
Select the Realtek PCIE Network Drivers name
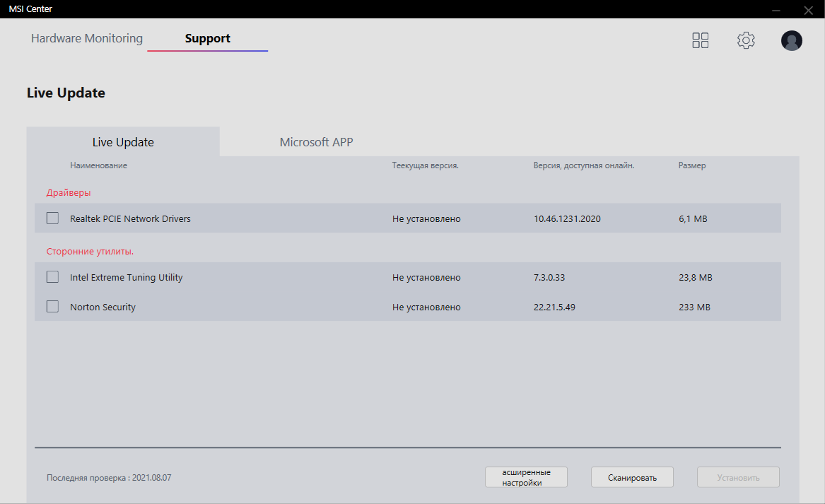[x=131, y=219]
